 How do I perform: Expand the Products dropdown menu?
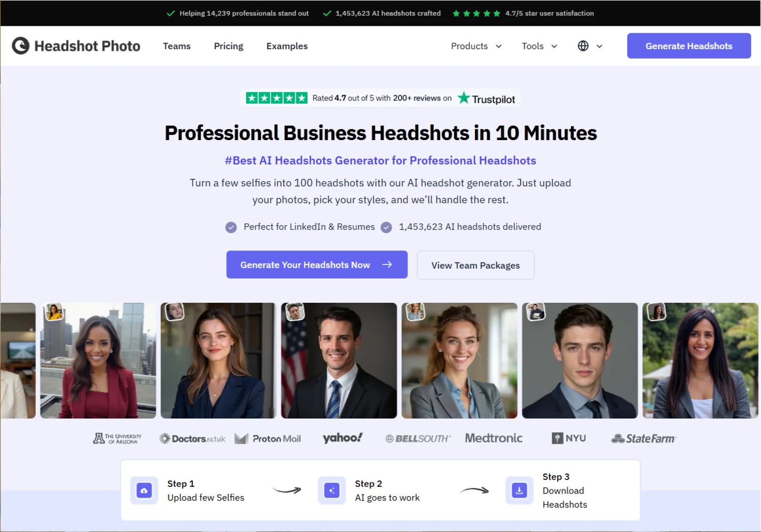(476, 46)
